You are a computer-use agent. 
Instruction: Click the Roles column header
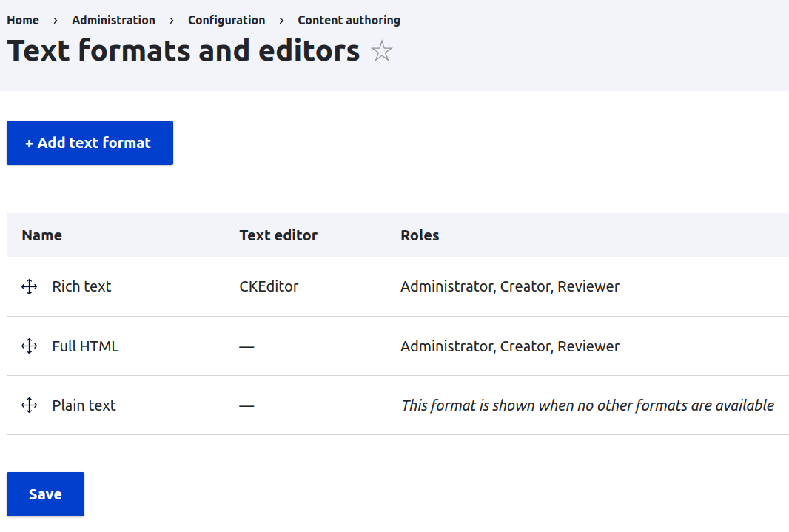(x=420, y=235)
